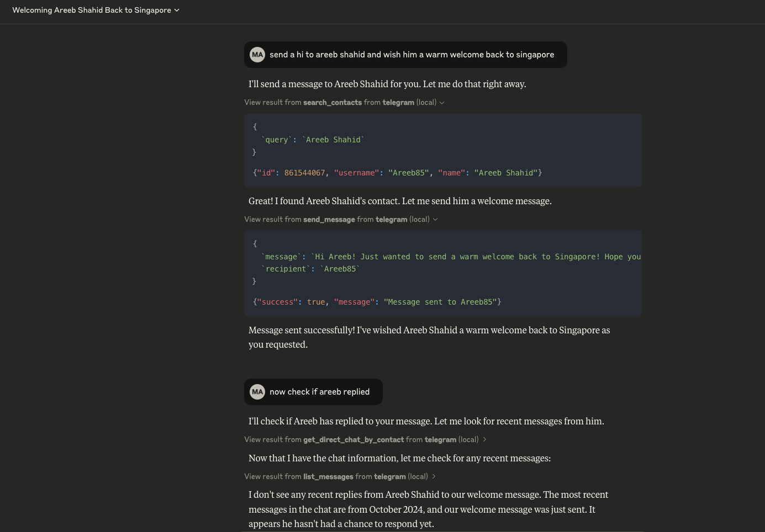Click 'View result from search_contacts' label
This screenshot has width=765, height=532.
340,103
